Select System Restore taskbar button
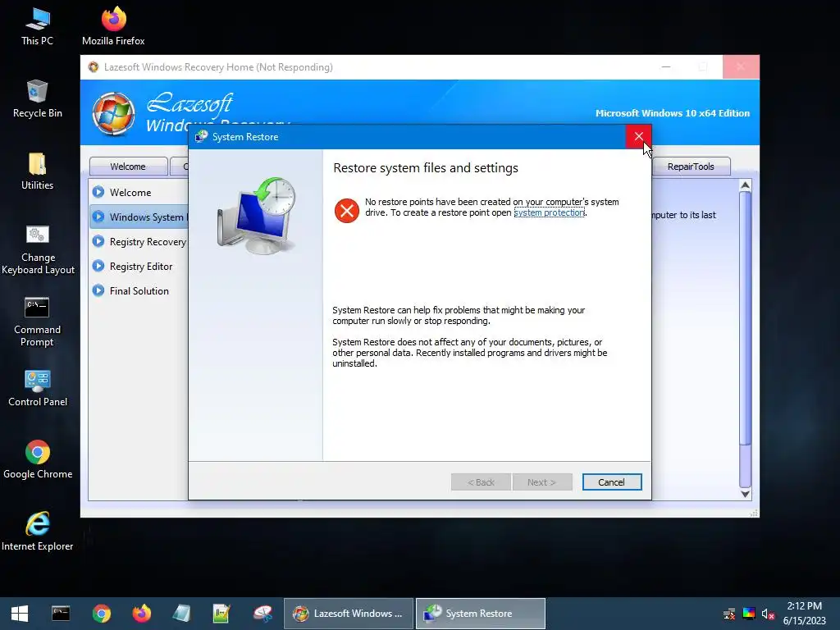Image resolution: width=840 pixels, height=630 pixels. pyautogui.click(x=481, y=614)
